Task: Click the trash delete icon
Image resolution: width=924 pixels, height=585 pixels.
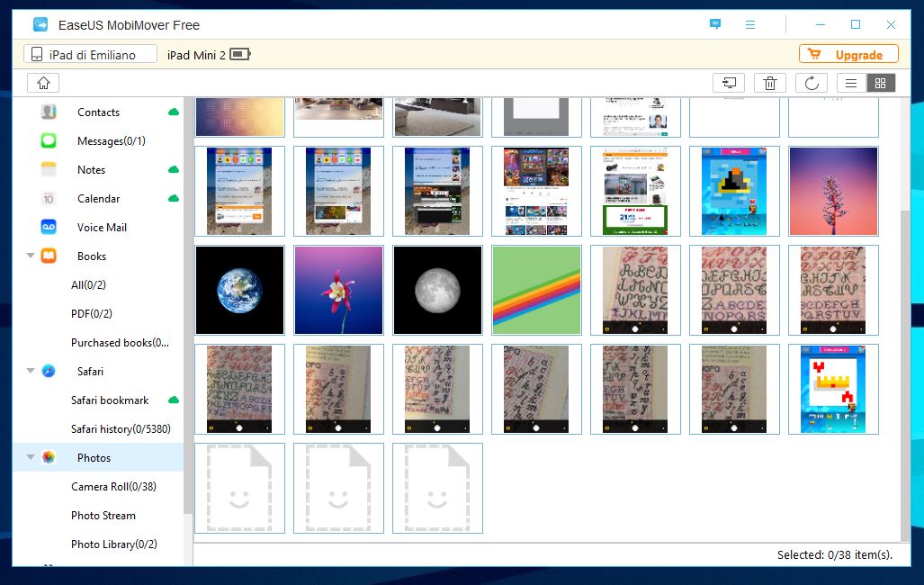Action: (x=770, y=83)
